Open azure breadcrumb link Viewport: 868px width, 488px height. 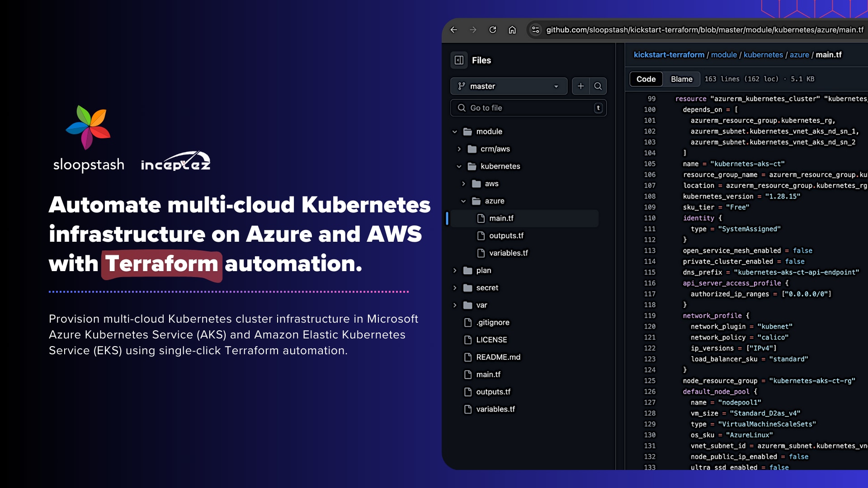click(799, 55)
